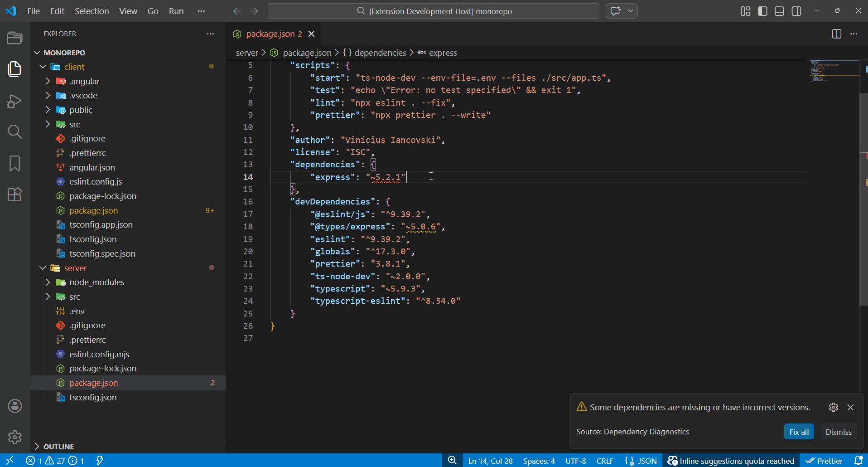868x467 pixels.
Task: Open the Manage gear icon
Action: click(14, 437)
